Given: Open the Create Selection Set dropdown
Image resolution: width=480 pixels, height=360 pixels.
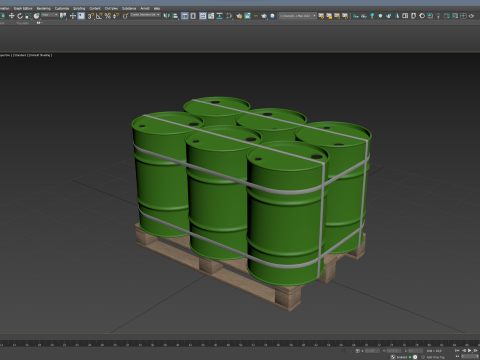Looking at the screenshot, I should click(x=145, y=15).
